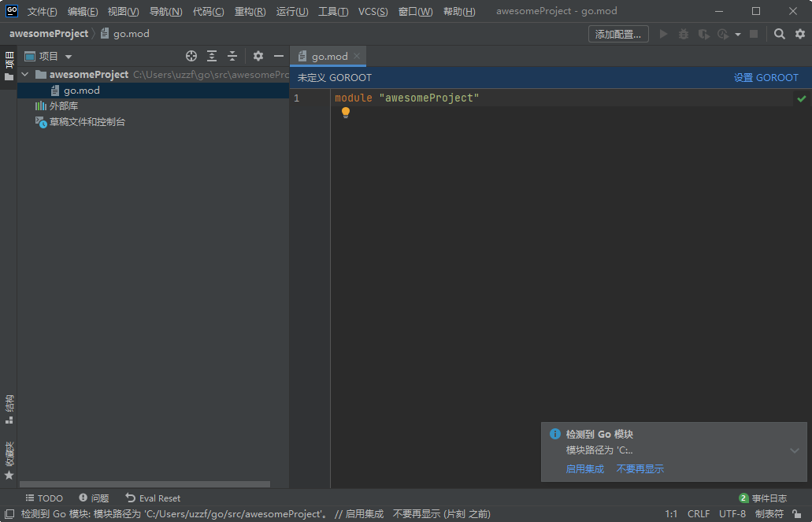Viewport: 812px width, 522px height.
Task: Click the notification blue info icon
Action: pyautogui.click(x=554, y=434)
